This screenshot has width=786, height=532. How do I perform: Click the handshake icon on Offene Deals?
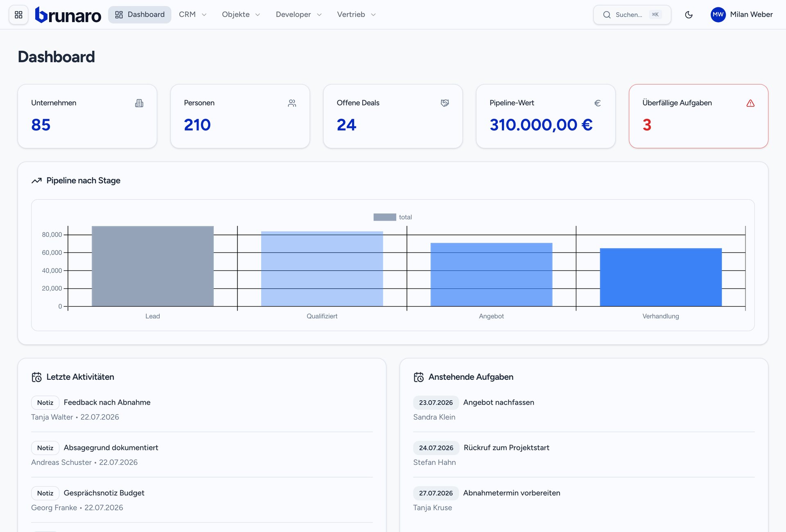445,103
